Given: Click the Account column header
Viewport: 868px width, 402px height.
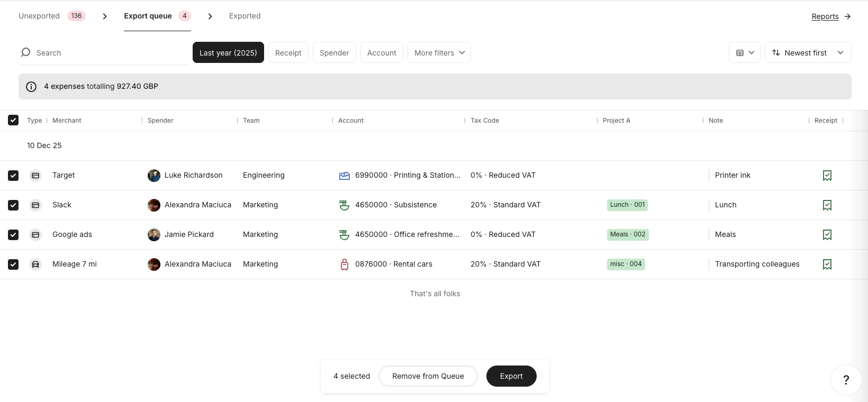Looking at the screenshot, I should (351, 121).
